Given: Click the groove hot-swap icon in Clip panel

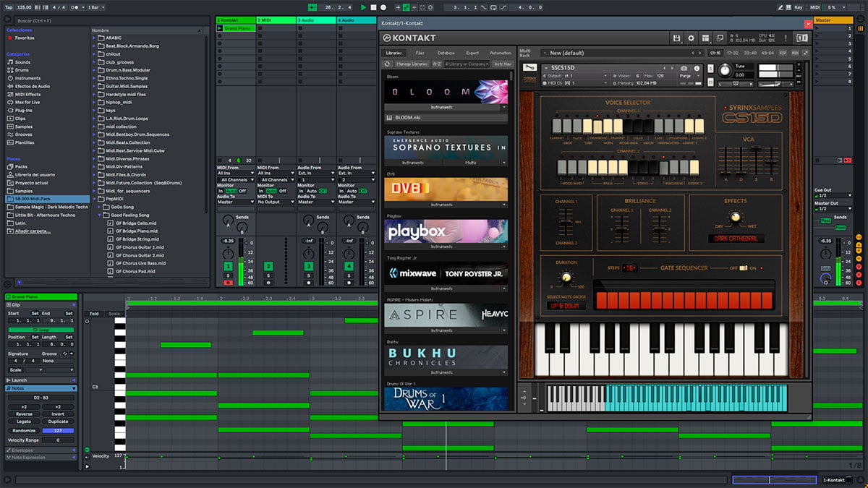Looking at the screenshot, I should point(64,354).
